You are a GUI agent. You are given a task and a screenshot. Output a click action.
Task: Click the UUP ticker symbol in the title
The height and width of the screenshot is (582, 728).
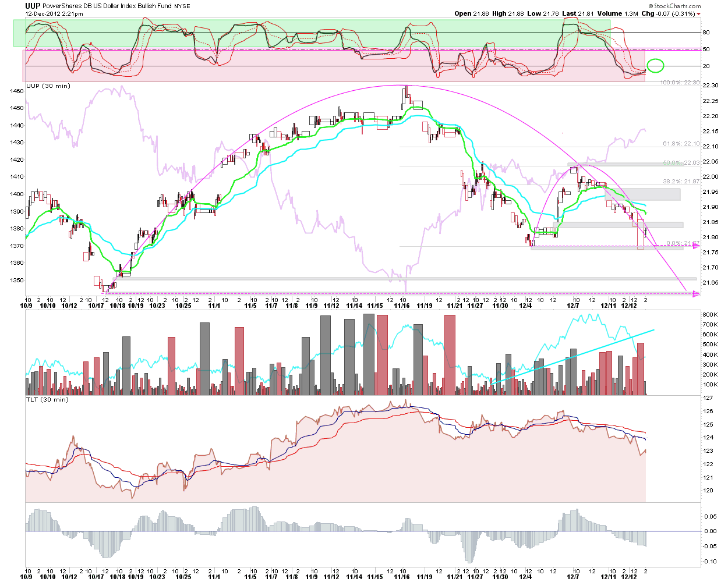[33, 6]
